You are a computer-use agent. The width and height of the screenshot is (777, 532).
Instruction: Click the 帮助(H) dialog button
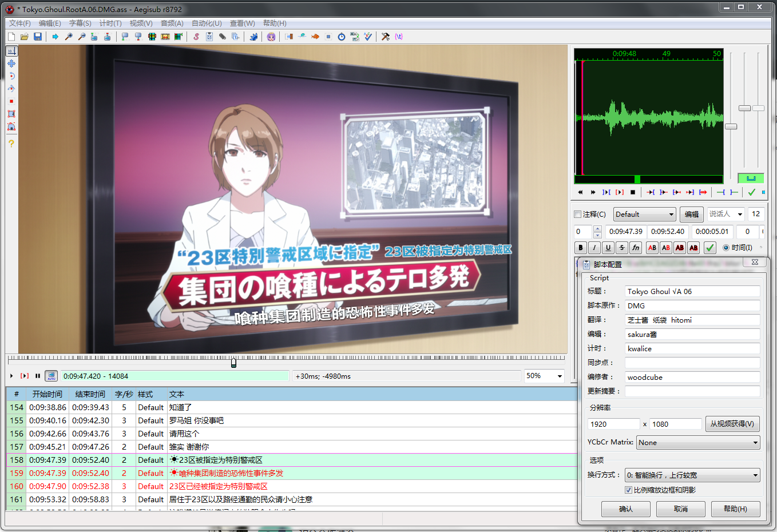(736, 509)
